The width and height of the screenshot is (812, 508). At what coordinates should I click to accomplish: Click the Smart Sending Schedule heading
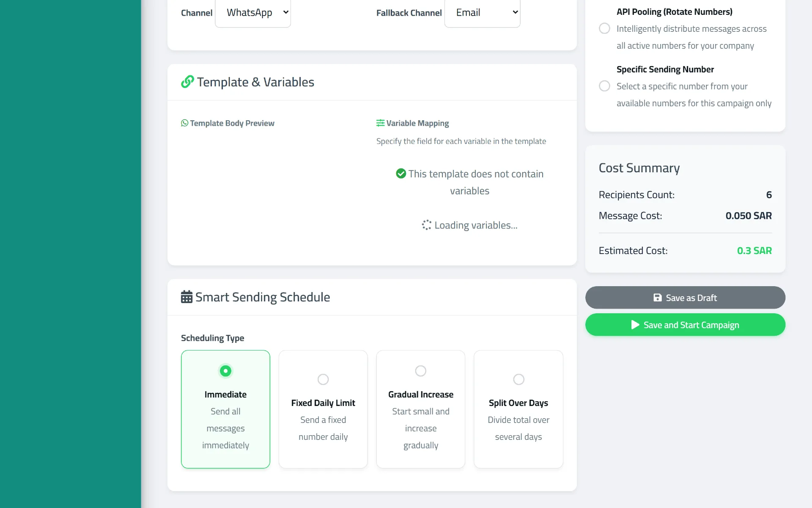point(263,297)
